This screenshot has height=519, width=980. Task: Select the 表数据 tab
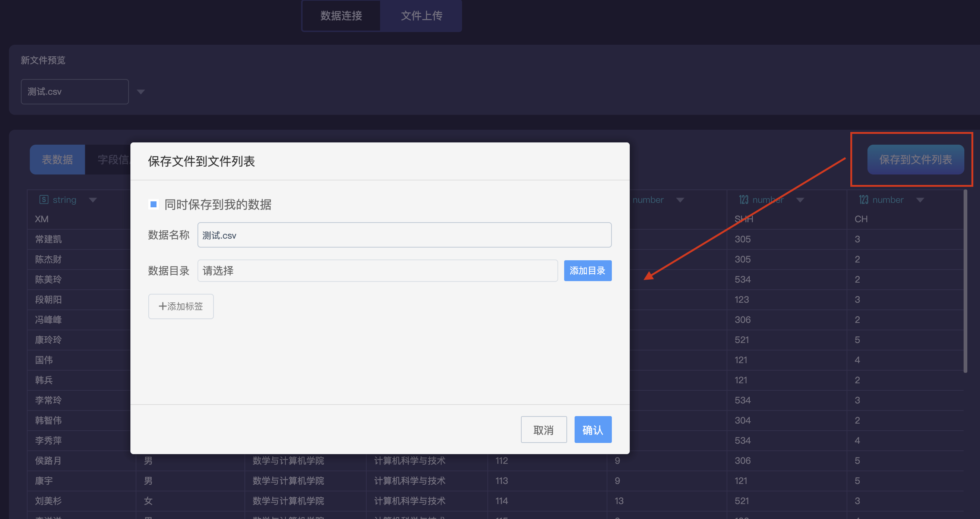[57, 160]
